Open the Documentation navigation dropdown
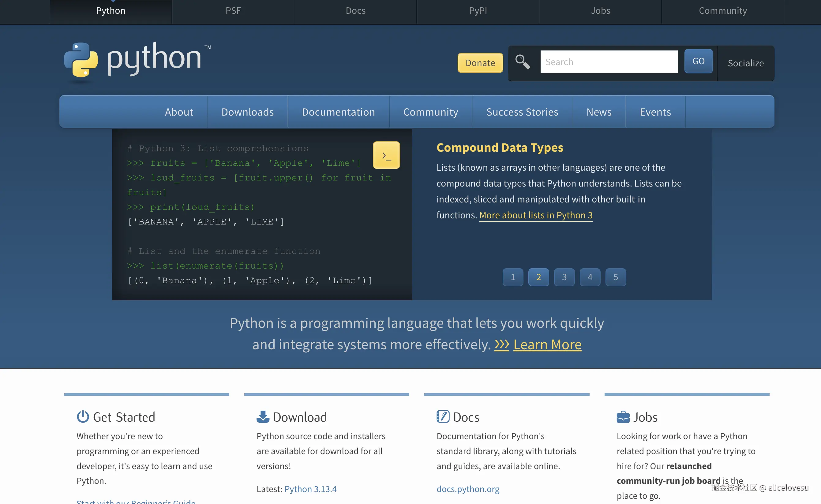This screenshot has height=504, width=821. click(x=338, y=112)
